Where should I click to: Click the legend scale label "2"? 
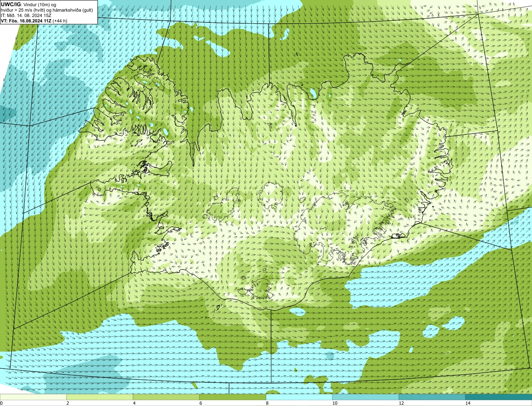pyautogui.click(x=67, y=403)
